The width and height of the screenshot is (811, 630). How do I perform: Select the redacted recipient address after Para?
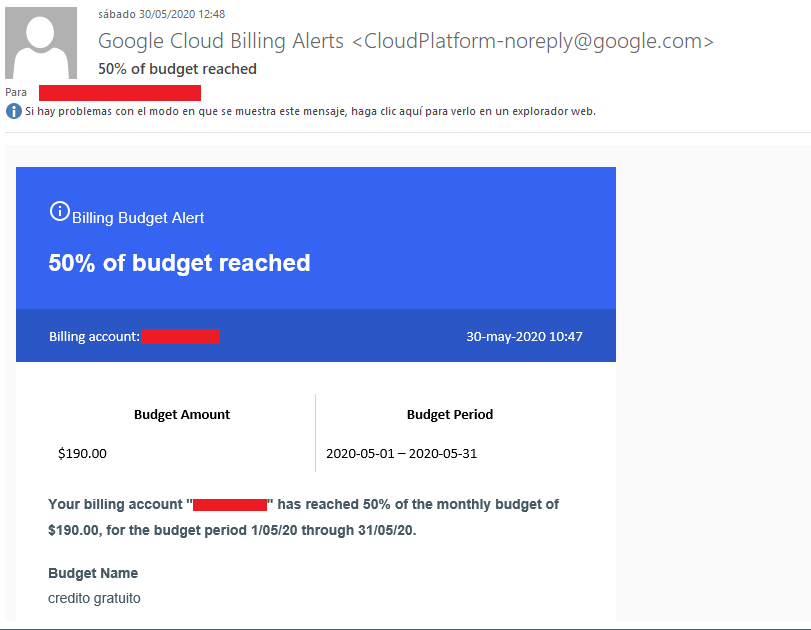[120, 93]
